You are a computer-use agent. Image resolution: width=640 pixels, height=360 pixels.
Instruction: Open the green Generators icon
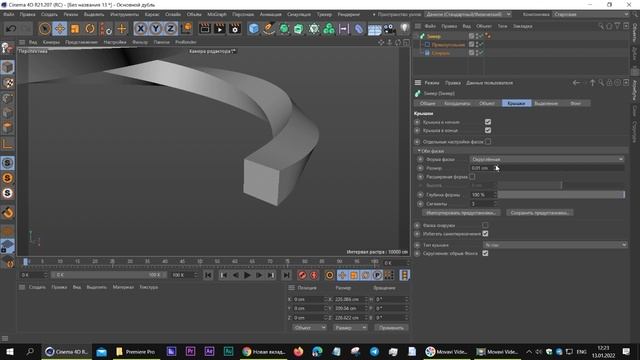tap(284, 29)
